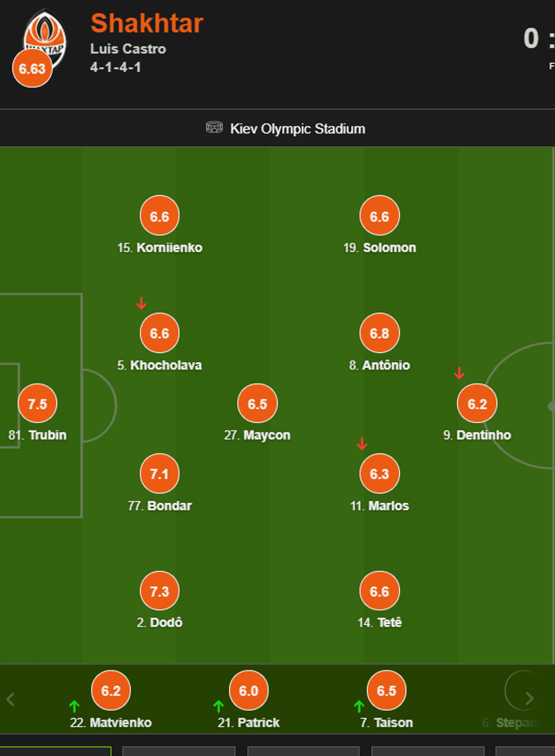Screen dimensions: 555x756
Task: Click substitute Patrick's 6.0 rating
Action: pos(249,690)
